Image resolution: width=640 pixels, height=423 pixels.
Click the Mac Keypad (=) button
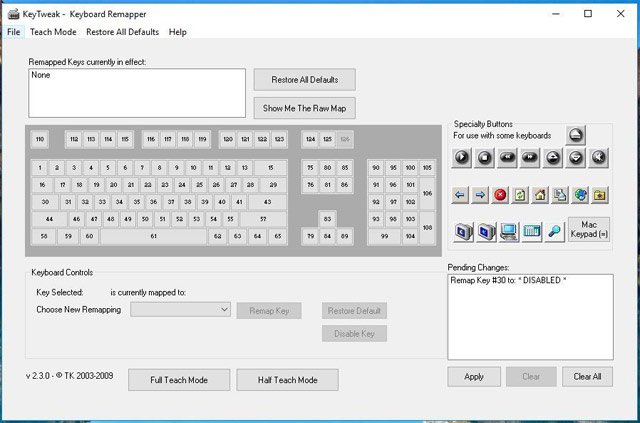coord(588,229)
